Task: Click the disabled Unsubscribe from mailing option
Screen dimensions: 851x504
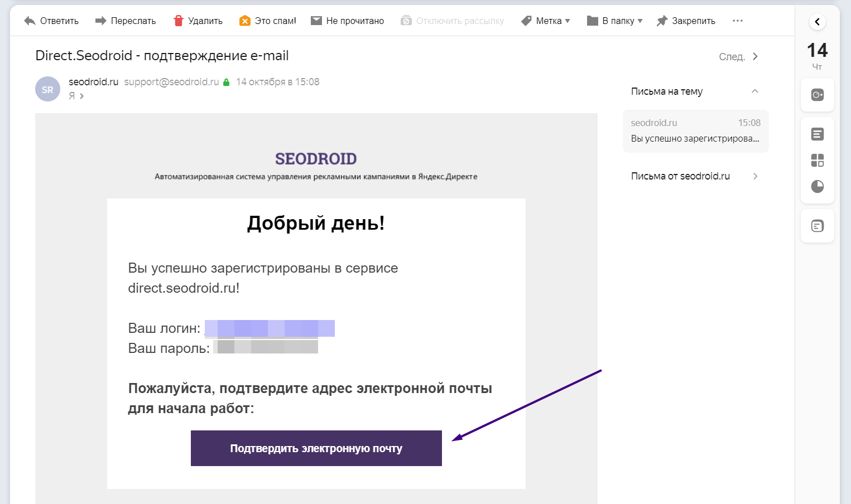Action: 452,21
